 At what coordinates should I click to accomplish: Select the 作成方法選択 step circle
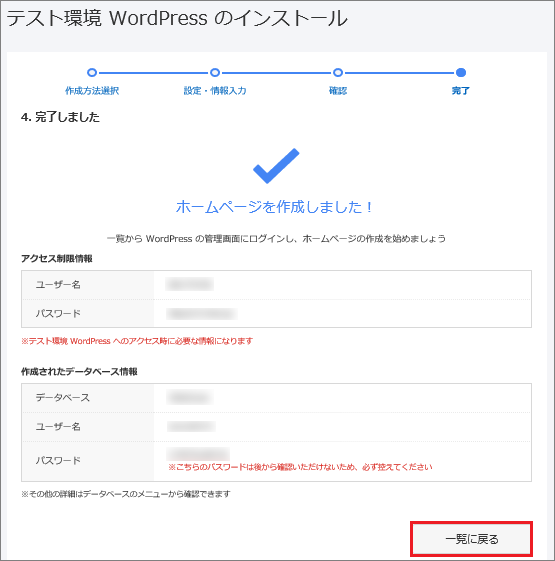click(x=92, y=73)
